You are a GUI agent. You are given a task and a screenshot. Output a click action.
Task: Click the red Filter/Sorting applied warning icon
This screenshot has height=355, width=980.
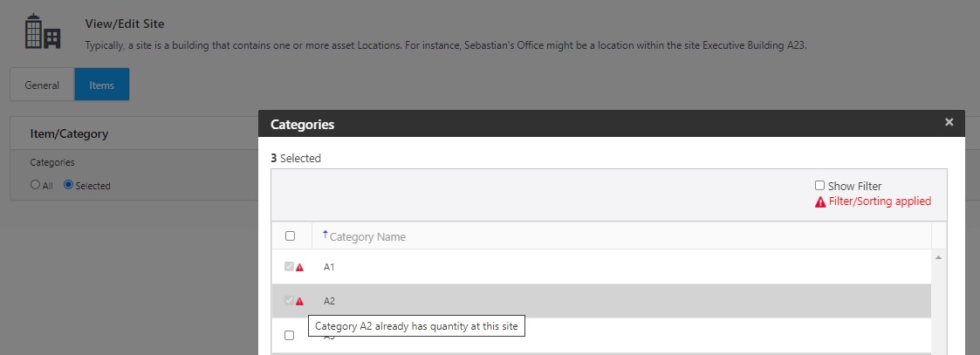tap(820, 201)
